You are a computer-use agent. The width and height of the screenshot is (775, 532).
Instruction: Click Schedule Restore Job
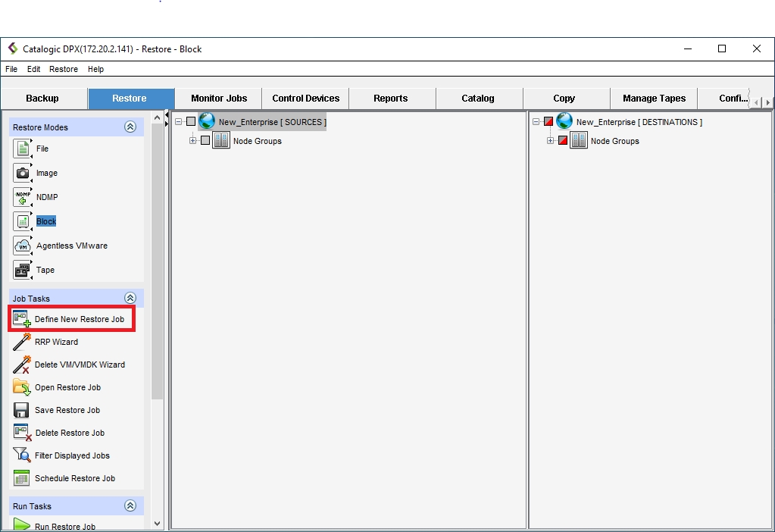click(74, 478)
